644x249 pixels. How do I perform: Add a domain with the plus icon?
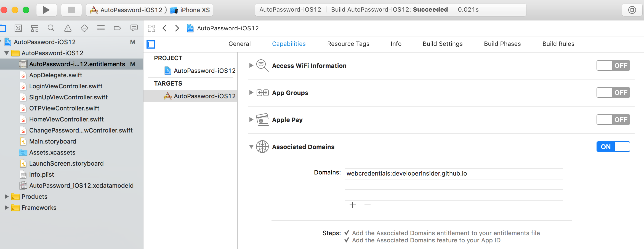click(x=353, y=205)
